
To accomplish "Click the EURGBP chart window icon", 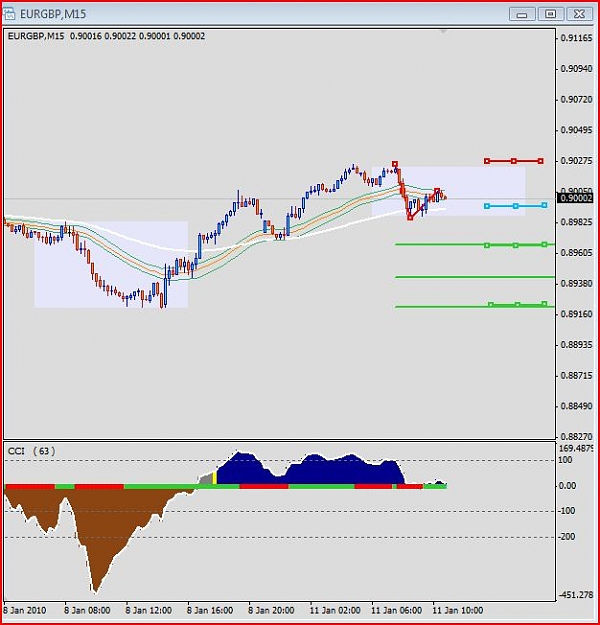I will point(10,14).
